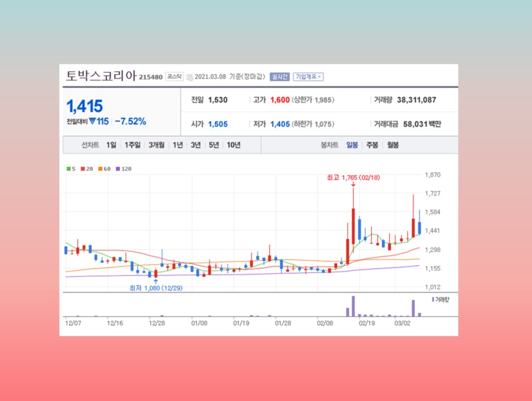
Task: Click the 저가 value 1,405
Action: click(x=280, y=124)
